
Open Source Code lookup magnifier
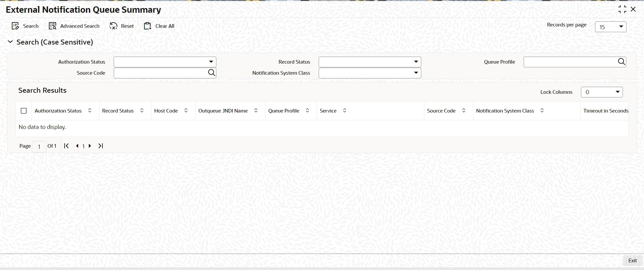pos(211,73)
